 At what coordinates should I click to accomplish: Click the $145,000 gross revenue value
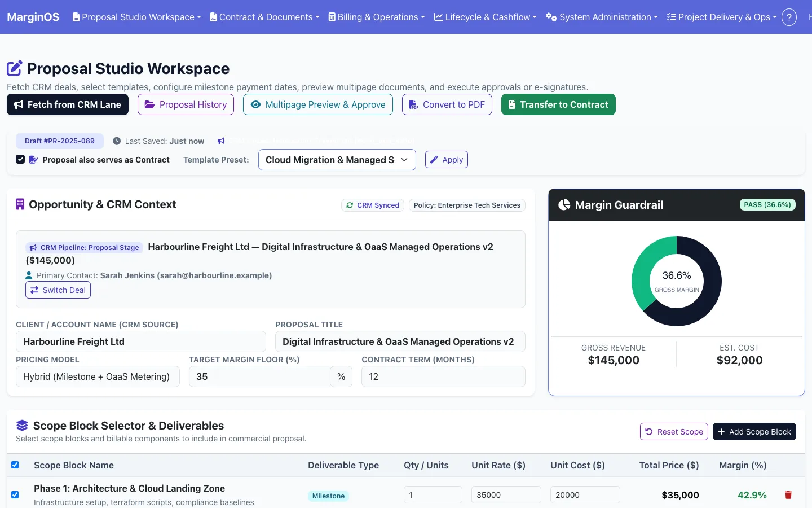point(614,360)
